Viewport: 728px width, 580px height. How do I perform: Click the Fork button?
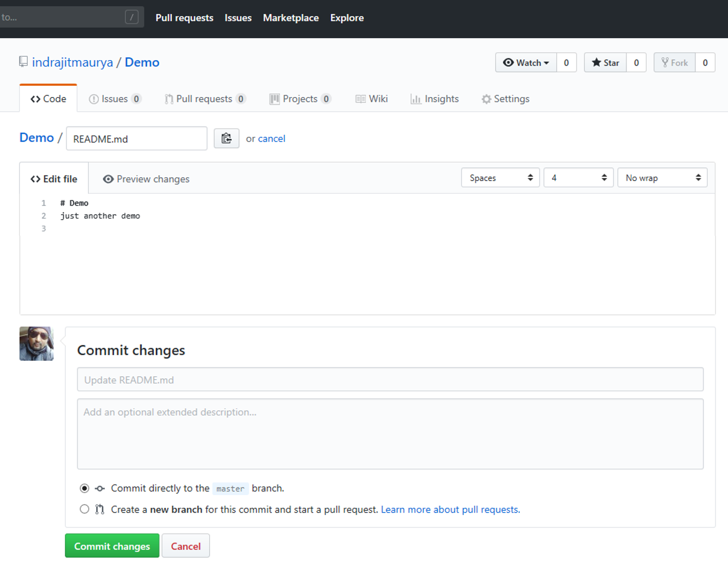tap(675, 63)
